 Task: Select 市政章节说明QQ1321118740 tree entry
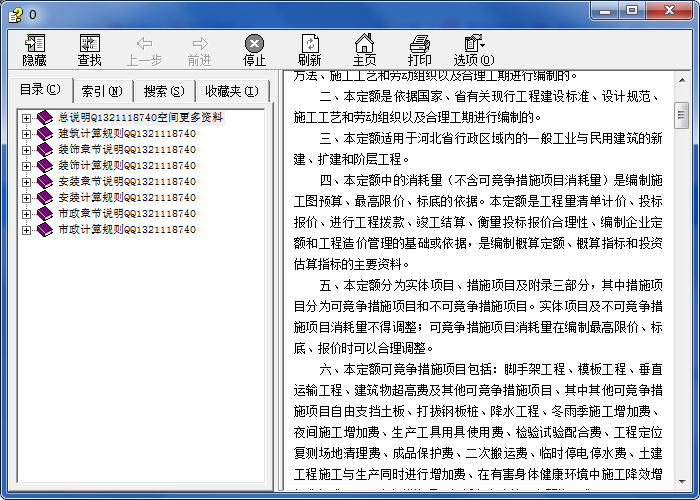point(127,214)
